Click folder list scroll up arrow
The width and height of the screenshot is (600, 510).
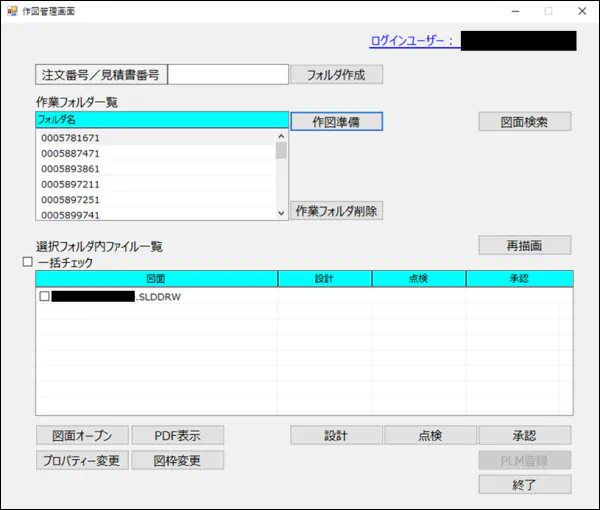click(281, 136)
